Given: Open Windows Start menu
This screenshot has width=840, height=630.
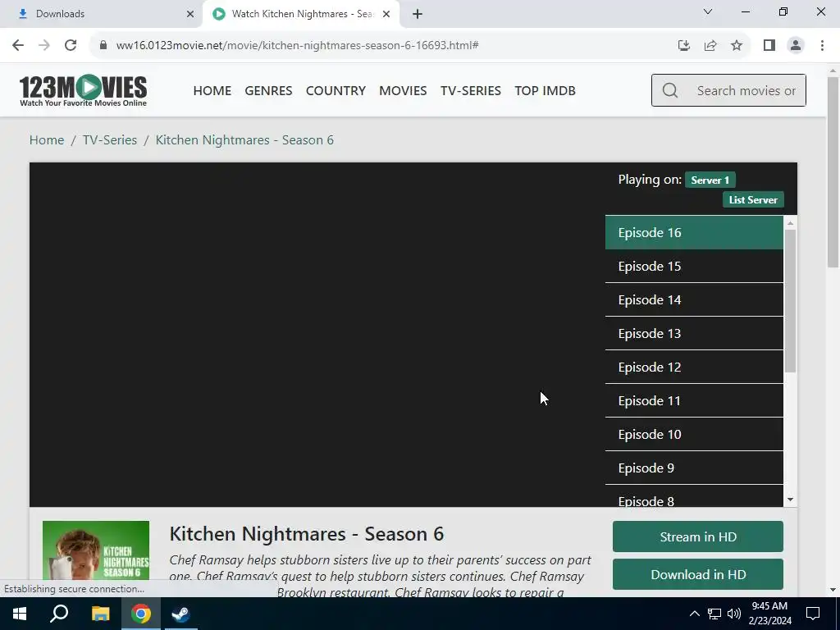Looking at the screenshot, I should [x=20, y=614].
